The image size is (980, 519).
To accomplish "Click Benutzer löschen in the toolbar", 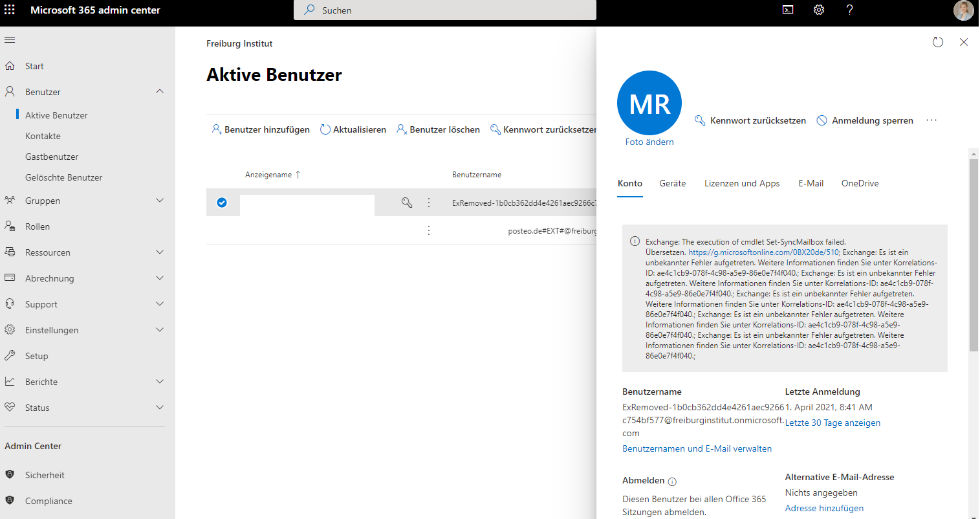I will tap(439, 129).
